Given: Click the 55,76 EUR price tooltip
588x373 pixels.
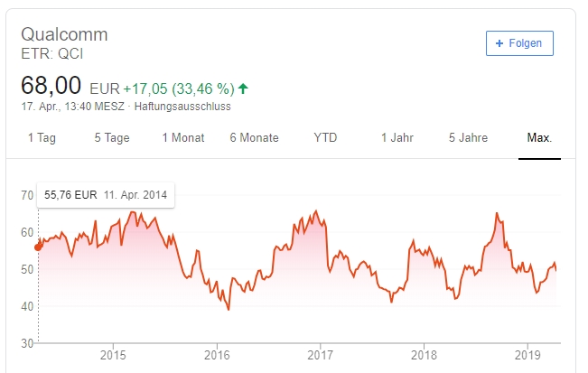Looking at the screenshot, I should pyautogui.click(x=106, y=195).
